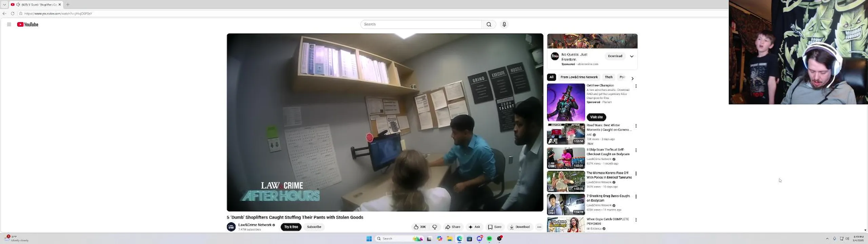Click the search magnifier button
The width and height of the screenshot is (868, 244).
(489, 24)
